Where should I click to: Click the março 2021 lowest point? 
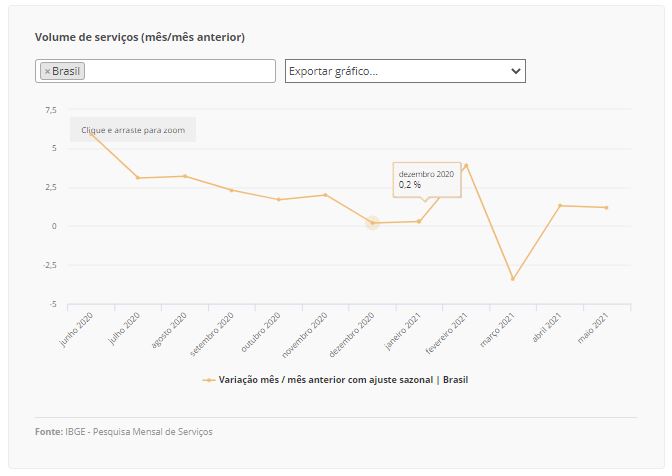tap(513, 279)
